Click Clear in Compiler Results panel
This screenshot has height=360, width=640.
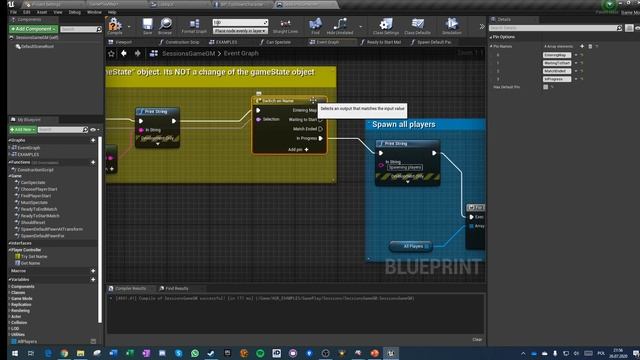477,340
